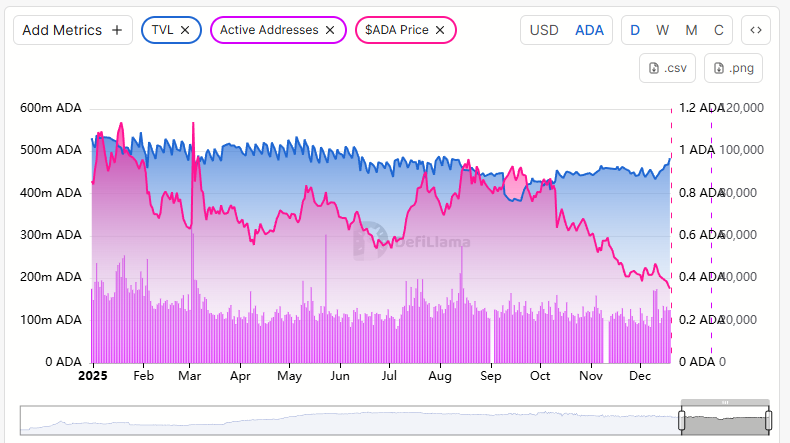Screen dimensions: 790x443
Task: Select monthly (M) interval
Action: pyautogui.click(x=692, y=30)
